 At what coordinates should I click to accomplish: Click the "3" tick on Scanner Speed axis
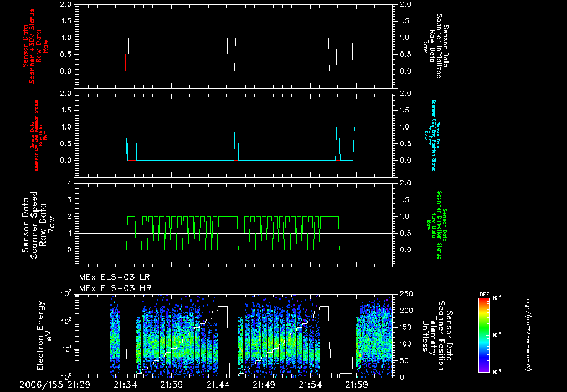tap(69, 200)
